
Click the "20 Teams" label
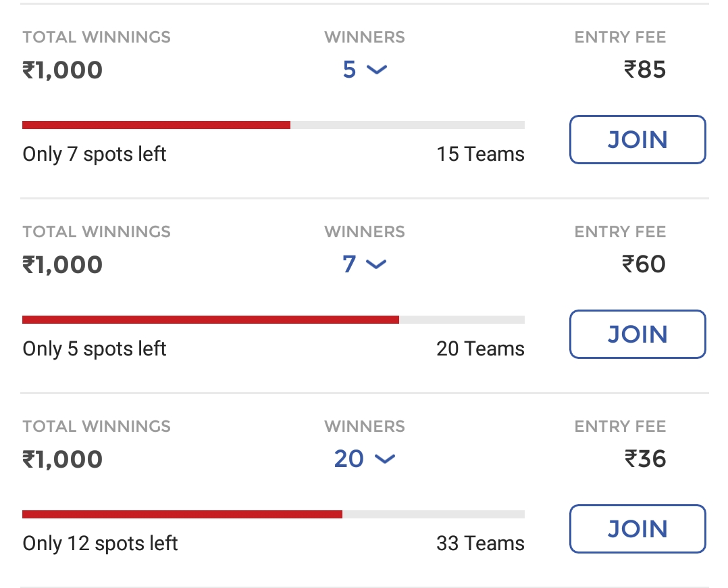[480, 349]
